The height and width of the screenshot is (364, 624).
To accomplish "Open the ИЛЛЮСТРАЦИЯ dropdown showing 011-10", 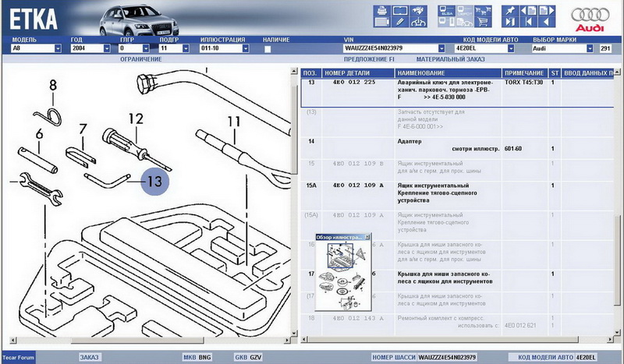I will pyautogui.click(x=249, y=48).
